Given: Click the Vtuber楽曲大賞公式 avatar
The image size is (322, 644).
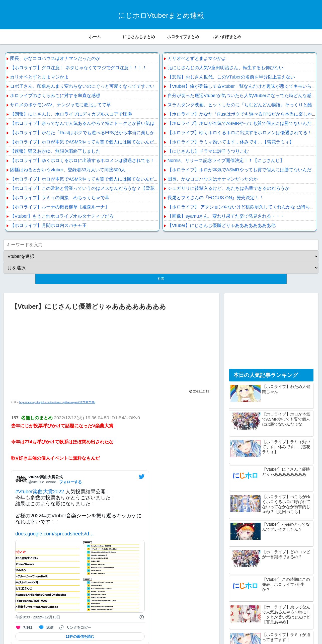Looking at the screenshot, I should coord(21,479).
